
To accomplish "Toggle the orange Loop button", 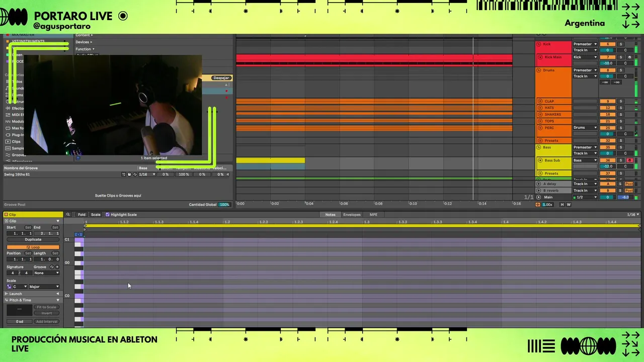I will point(33,247).
